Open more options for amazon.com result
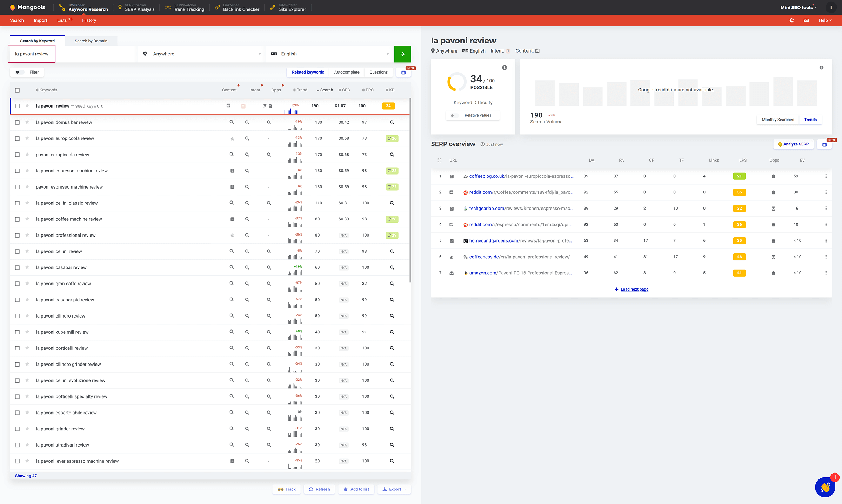This screenshot has height=504, width=842. click(826, 273)
